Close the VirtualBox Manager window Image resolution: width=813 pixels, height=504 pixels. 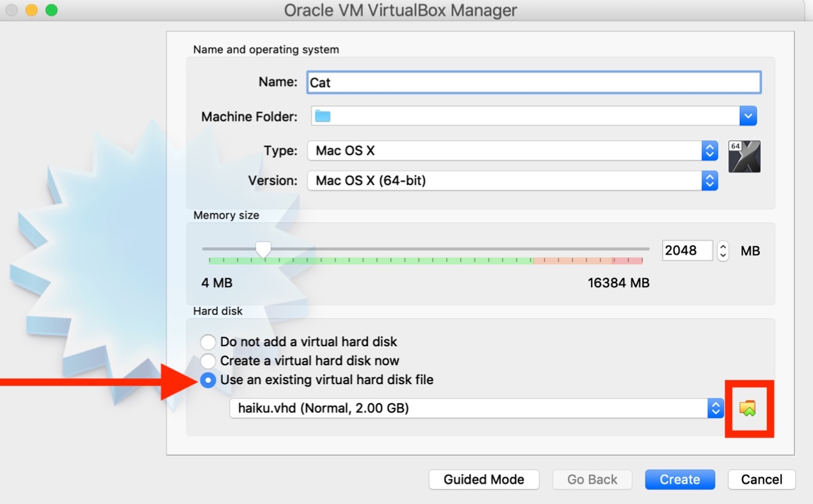[x=12, y=10]
